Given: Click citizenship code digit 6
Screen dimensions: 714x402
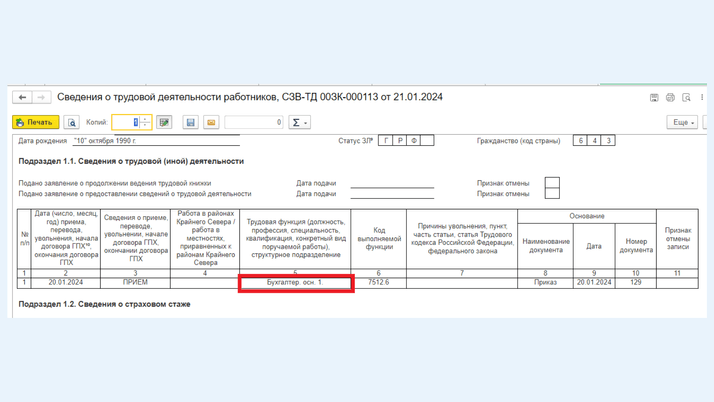Looking at the screenshot, I should coord(580,141).
